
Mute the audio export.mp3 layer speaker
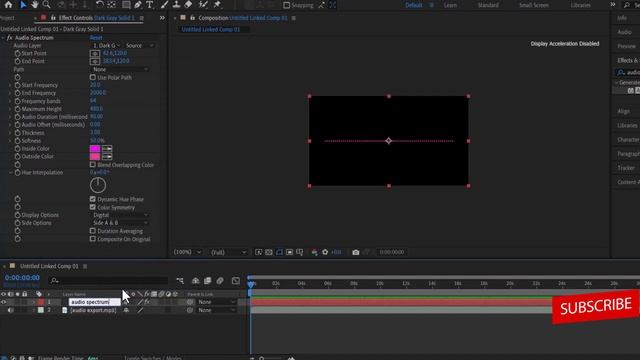coord(10,310)
